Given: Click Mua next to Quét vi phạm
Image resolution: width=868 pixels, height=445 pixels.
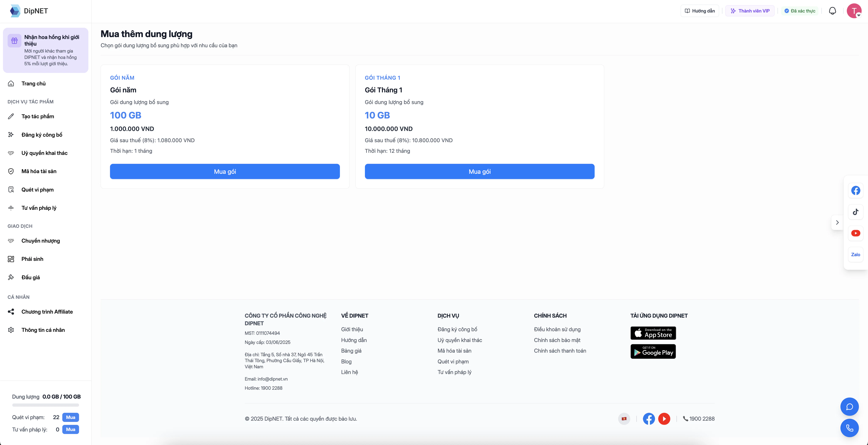Looking at the screenshot, I should pos(70,417).
